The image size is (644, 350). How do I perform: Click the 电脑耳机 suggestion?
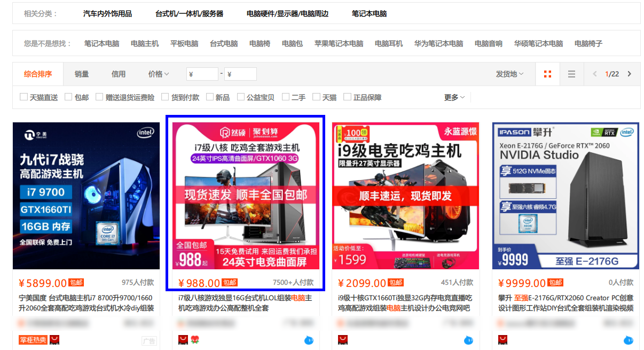pyautogui.click(x=389, y=44)
